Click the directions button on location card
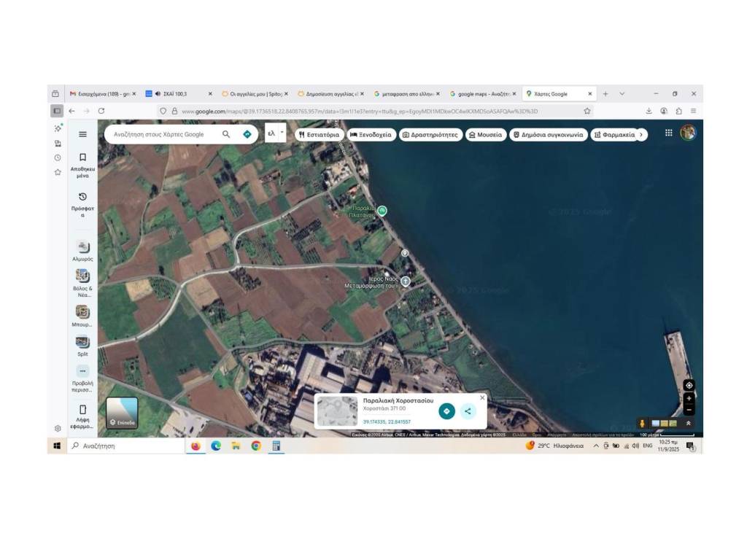 (446, 411)
